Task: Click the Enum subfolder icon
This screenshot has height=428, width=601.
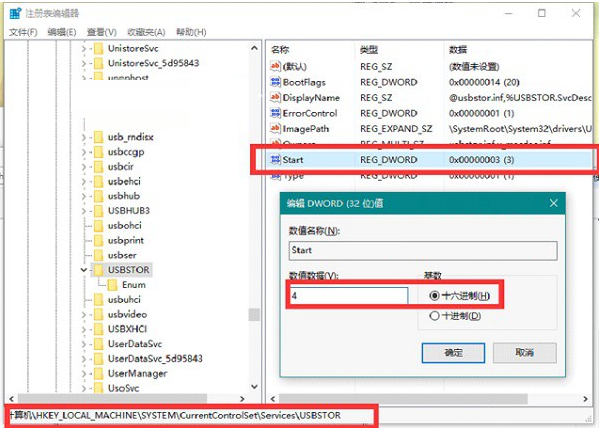Action: [x=112, y=285]
